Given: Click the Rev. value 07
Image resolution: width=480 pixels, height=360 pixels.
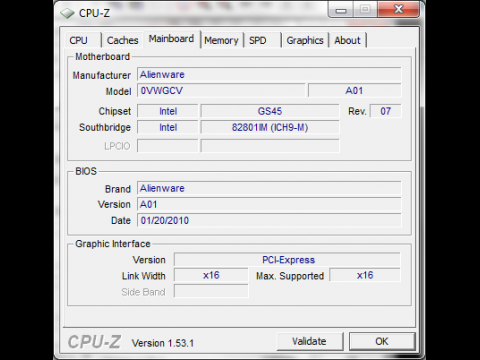Looking at the screenshot, I should pos(386,111).
